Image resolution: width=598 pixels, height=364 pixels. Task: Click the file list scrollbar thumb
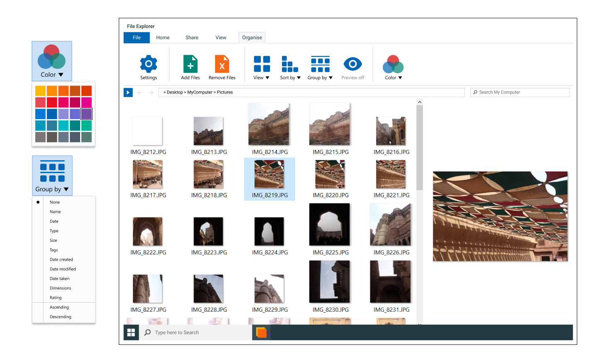click(419, 148)
